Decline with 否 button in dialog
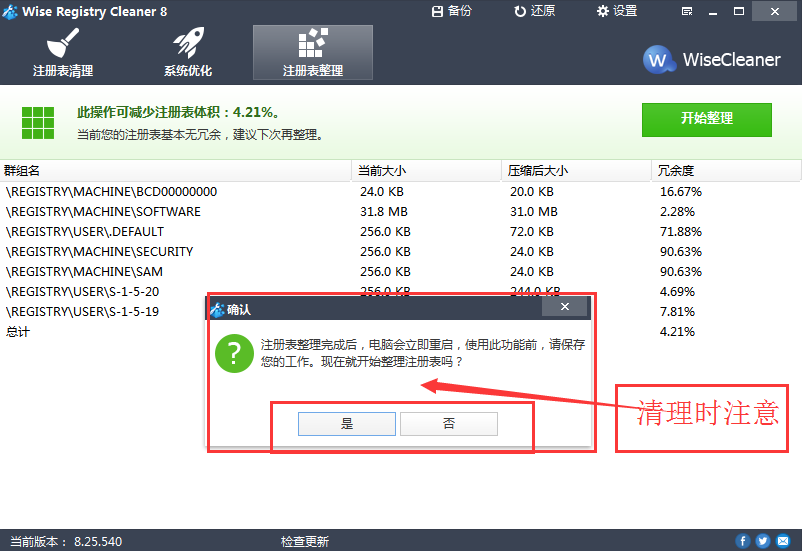The height and width of the screenshot is (551, 802). point(449,424)
